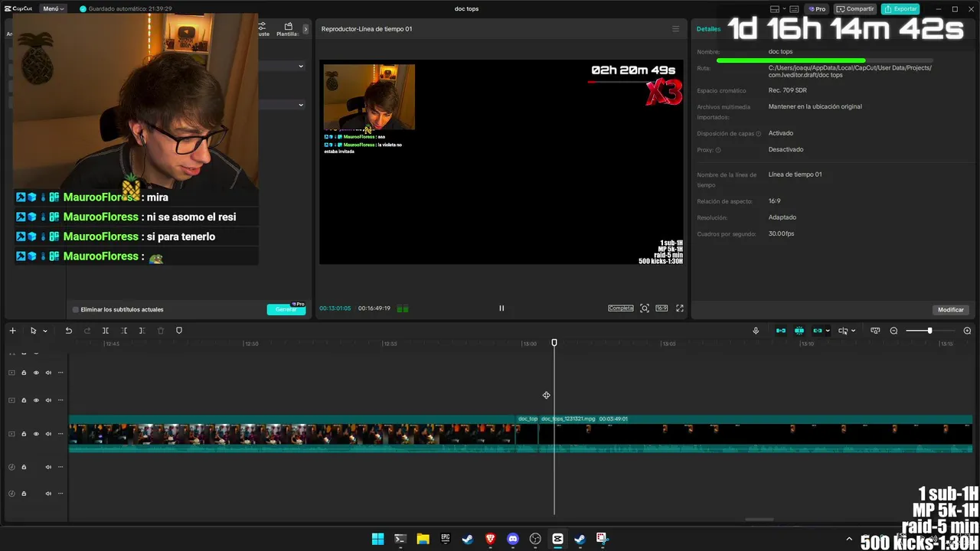
Task: Open selection tool mode dropdown
Action: coord(45,331)
